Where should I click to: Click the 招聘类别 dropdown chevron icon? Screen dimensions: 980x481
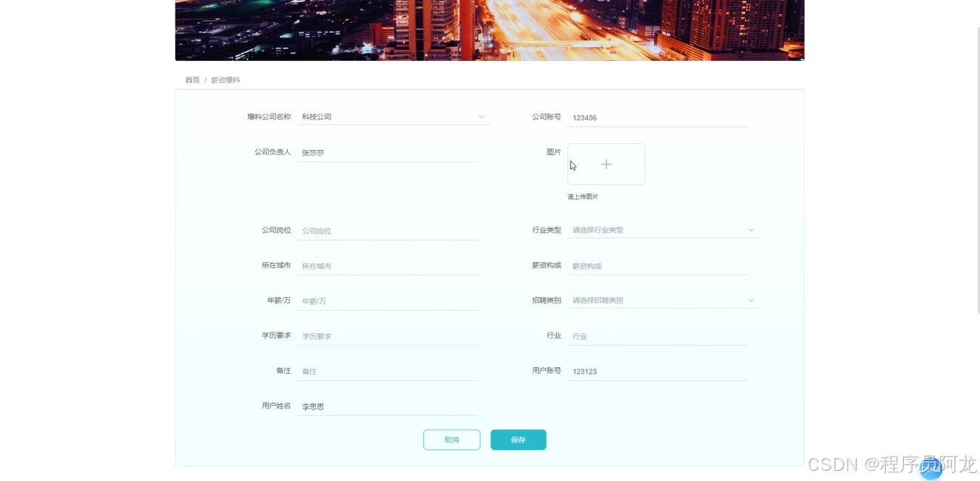tap(751, 300)
